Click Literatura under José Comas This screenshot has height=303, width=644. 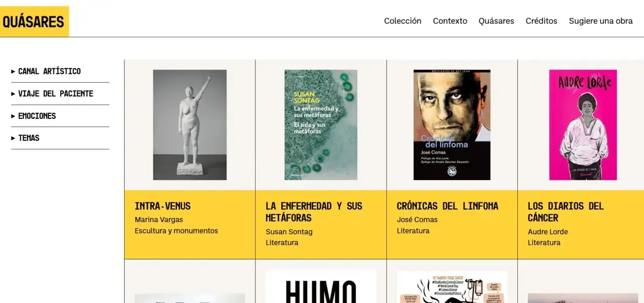coord(413,231)
